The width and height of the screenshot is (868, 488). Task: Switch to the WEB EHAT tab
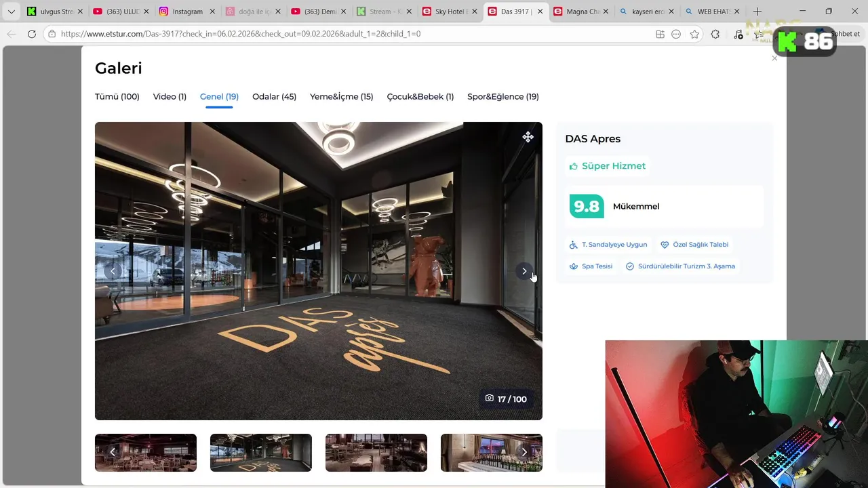pos(713,12)
